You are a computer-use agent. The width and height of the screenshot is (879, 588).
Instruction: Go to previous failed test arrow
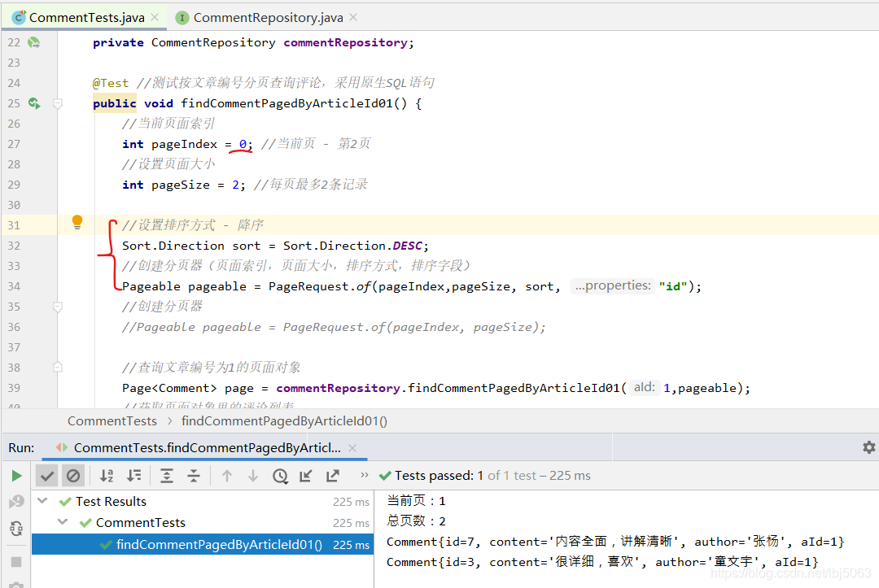(x=226, y=476)
